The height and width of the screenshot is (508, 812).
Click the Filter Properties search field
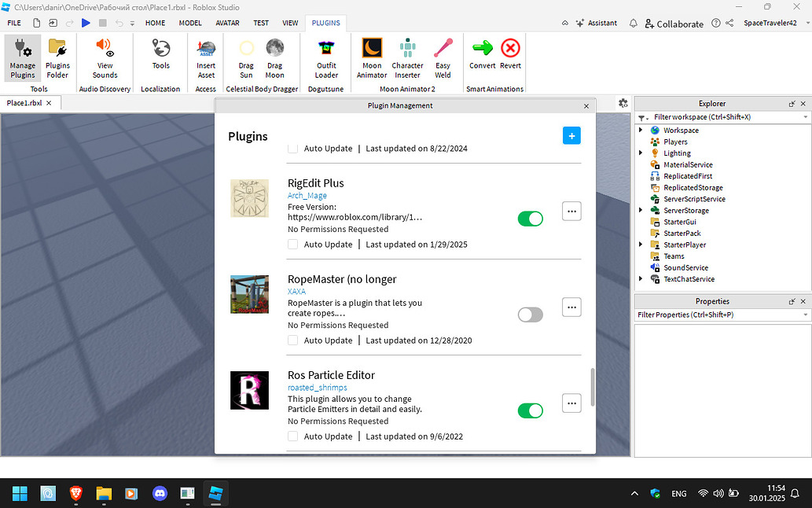715,315
